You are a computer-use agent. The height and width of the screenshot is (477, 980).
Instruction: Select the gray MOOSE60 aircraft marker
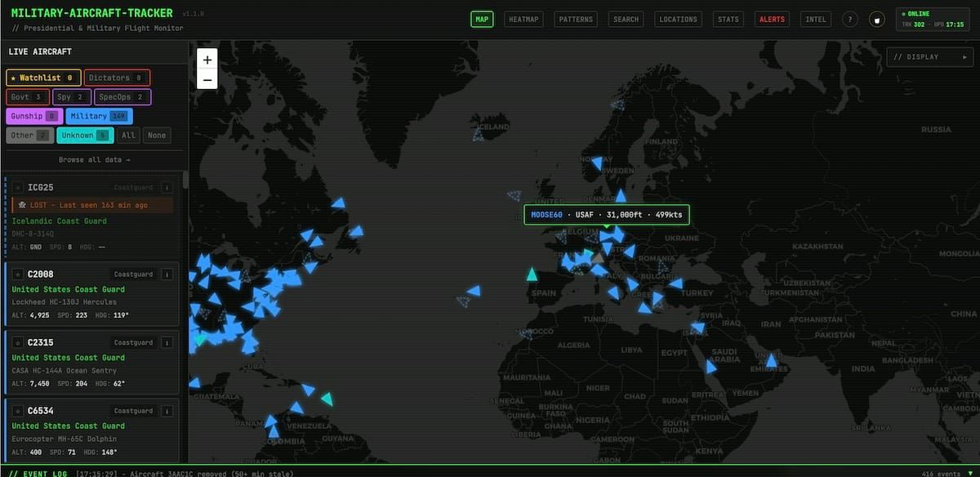599,257
